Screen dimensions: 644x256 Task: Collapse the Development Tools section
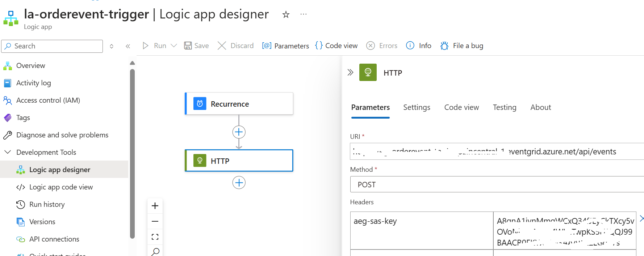(x=8, y=152)
